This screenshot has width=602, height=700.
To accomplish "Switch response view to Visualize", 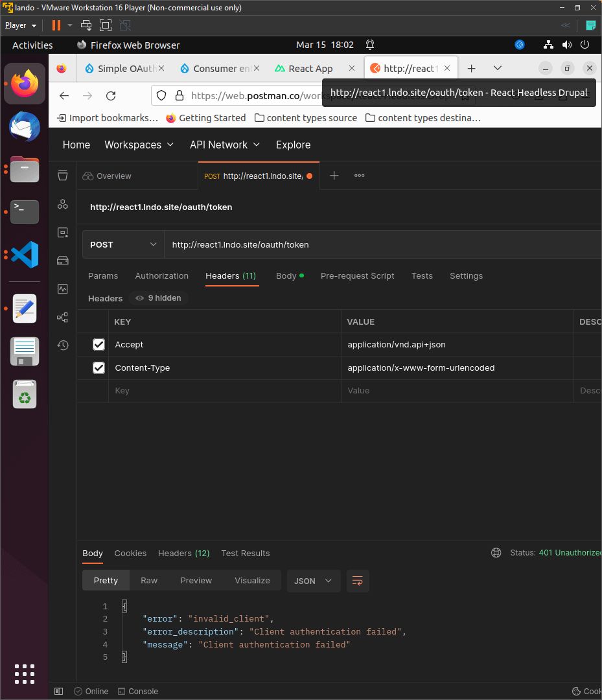I will (252, 581).
